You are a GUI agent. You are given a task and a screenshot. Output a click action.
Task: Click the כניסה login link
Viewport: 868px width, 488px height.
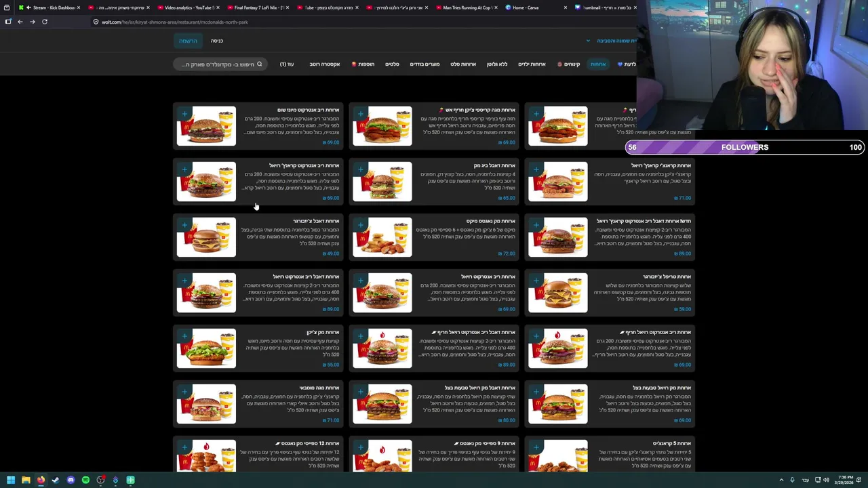tap(217, 41)
